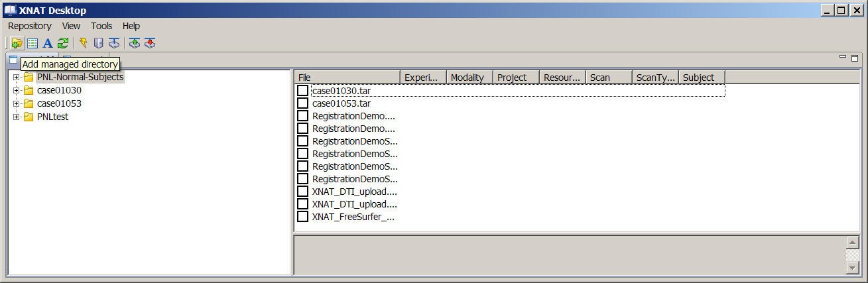868x283 pixels.
Task: Sort by the Modality column header
Action: 469,78
